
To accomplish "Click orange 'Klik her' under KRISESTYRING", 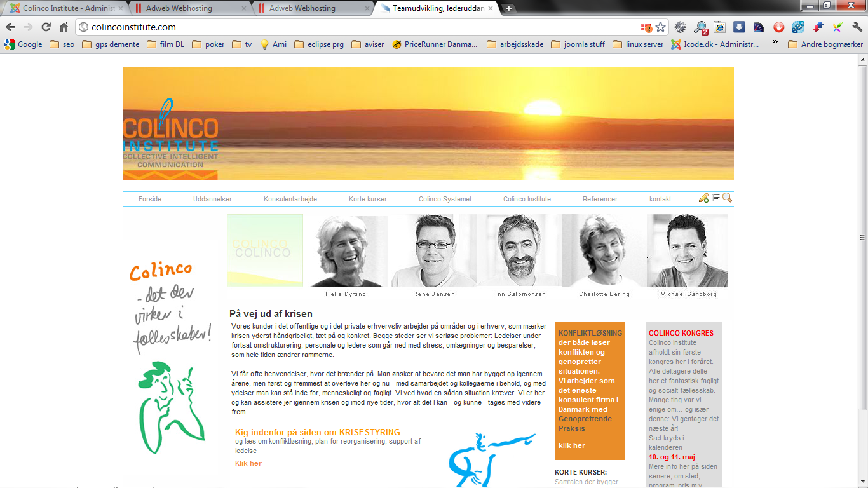I will [x=248, y=463].
